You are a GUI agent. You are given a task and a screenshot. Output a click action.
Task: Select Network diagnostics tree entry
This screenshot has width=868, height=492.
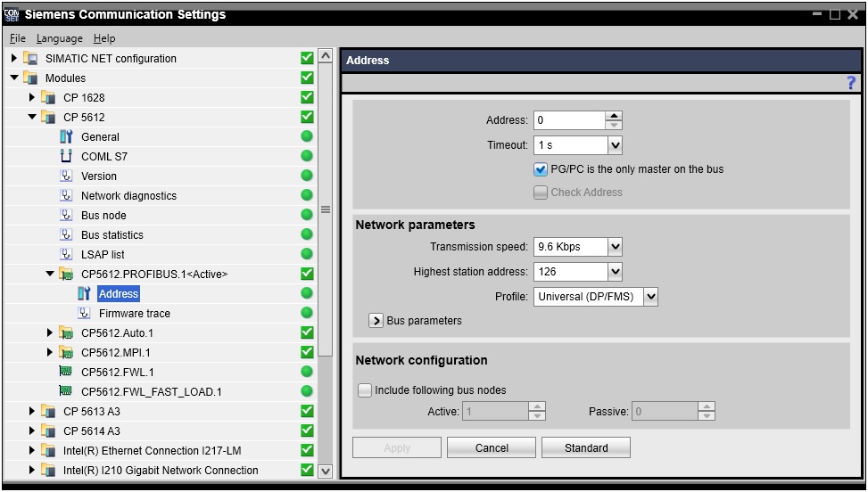(x=129, y=196)
